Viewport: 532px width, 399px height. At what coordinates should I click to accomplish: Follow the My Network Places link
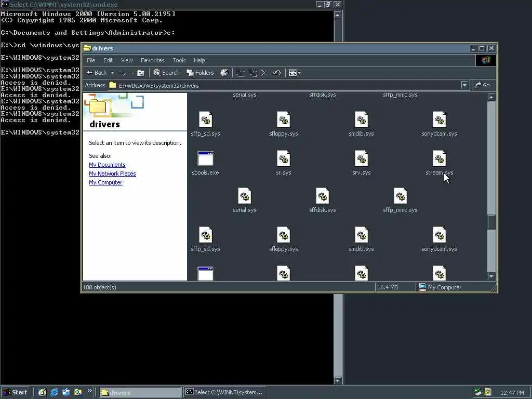pyautogui.click(x=112, y=174)
